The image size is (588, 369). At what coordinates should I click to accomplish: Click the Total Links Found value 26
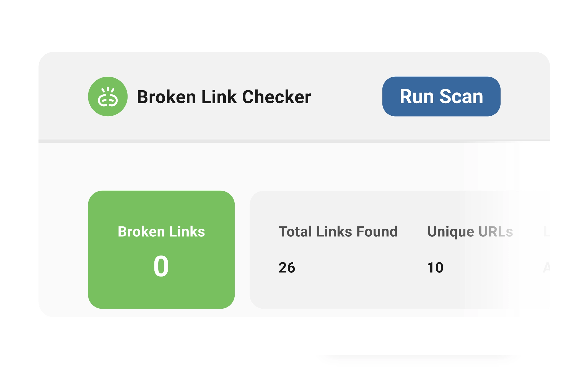(x=287, y=267)
